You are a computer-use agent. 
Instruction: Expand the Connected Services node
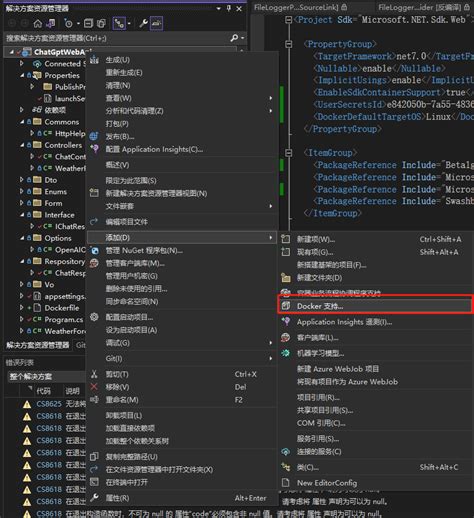click(22, 63)
